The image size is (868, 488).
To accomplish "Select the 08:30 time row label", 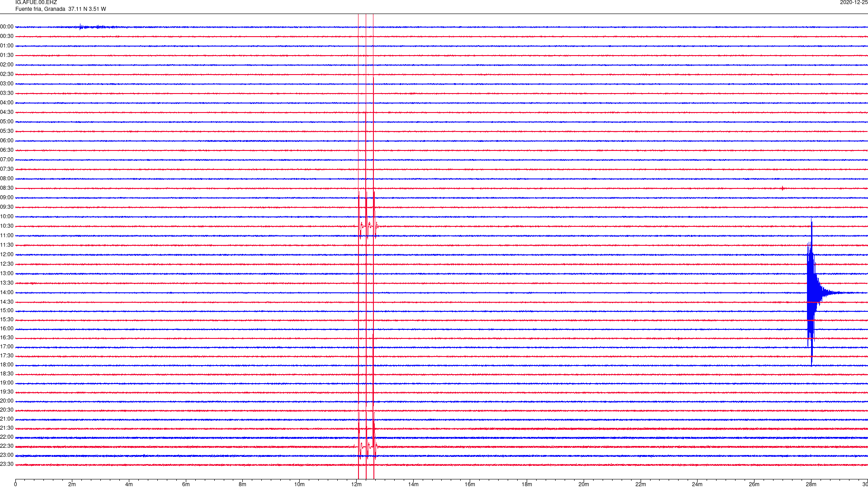I will pyautogui.click(x=7, y=188).
